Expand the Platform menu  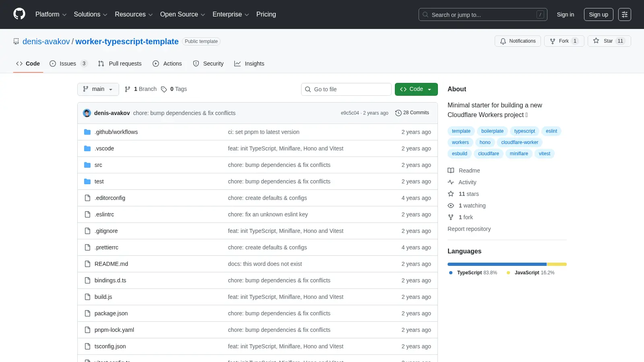pos(51,14)
